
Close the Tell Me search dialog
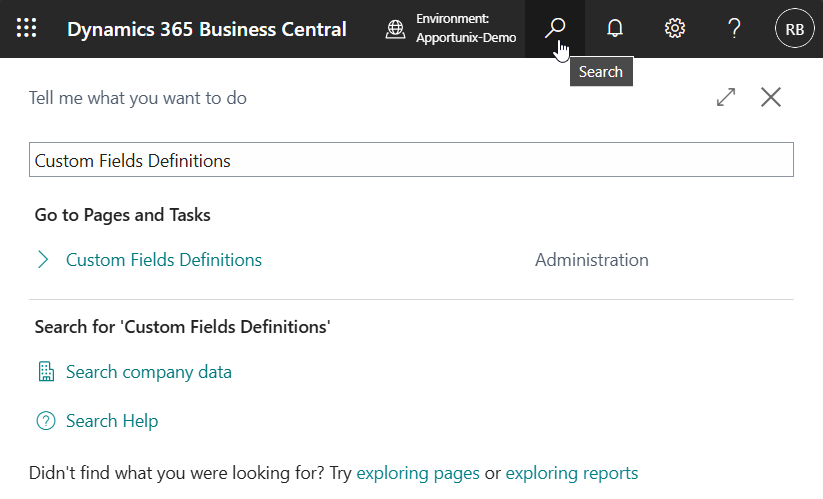click(x=770, y=97)
